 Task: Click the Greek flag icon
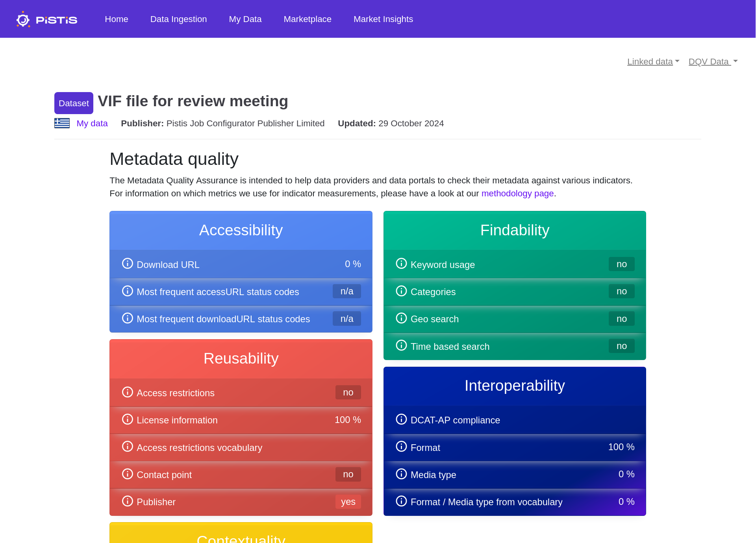coord(62,123)
